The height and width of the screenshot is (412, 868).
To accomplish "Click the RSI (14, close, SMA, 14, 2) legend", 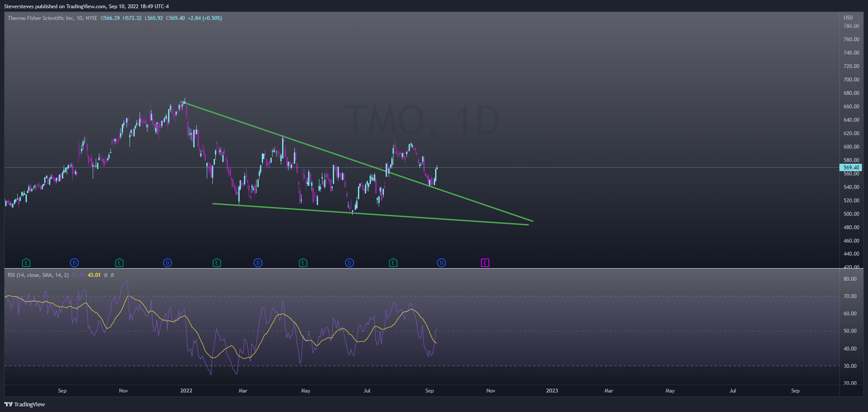I will click(x=38, y=275).
